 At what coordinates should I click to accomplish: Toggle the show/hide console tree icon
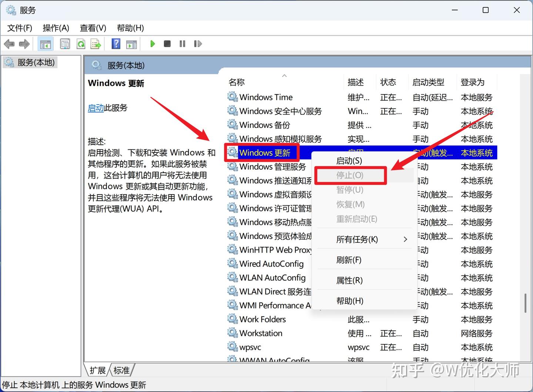46,44
